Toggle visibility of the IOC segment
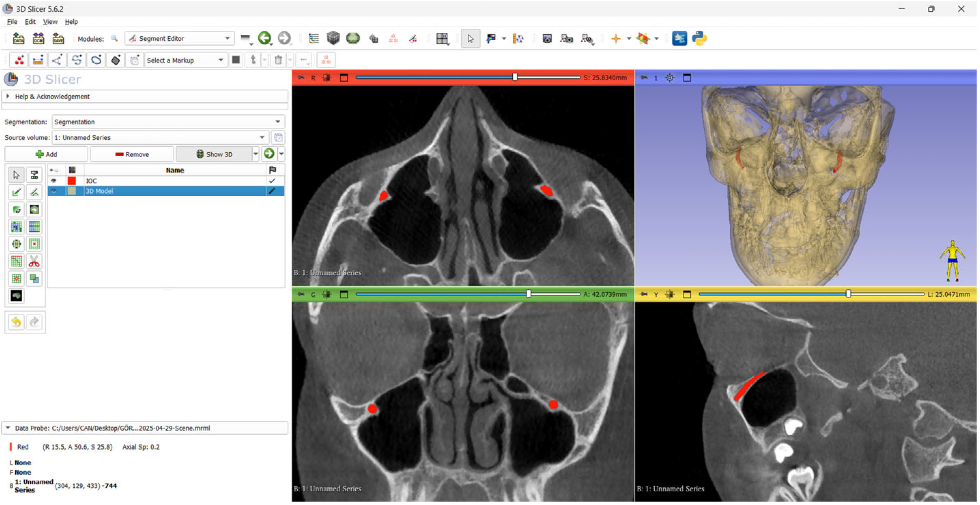980x505 pixels. pos(54,181)
